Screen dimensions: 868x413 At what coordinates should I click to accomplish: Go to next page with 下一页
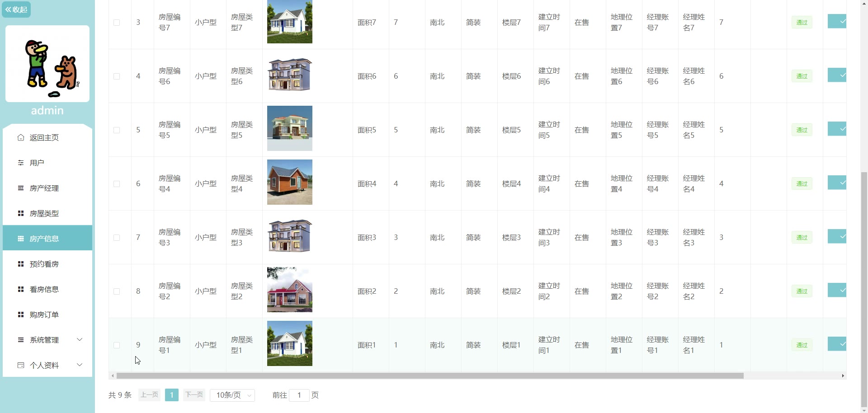(194, 395)
